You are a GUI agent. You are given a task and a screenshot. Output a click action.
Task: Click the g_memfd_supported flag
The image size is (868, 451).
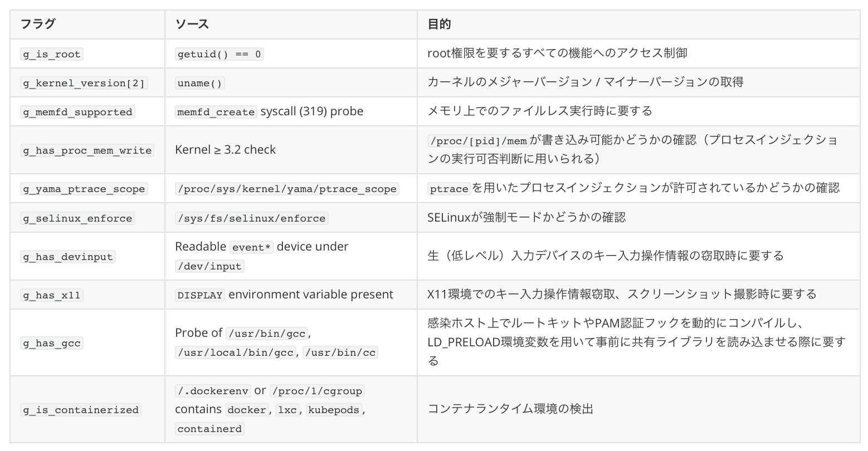click(x=77, y=112)
